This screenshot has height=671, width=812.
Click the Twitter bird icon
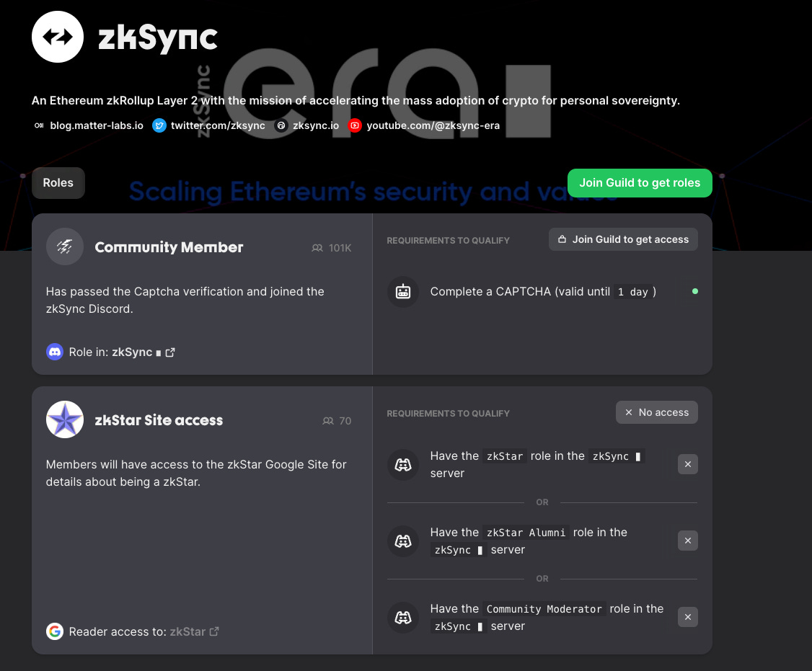tap(159, 125)
